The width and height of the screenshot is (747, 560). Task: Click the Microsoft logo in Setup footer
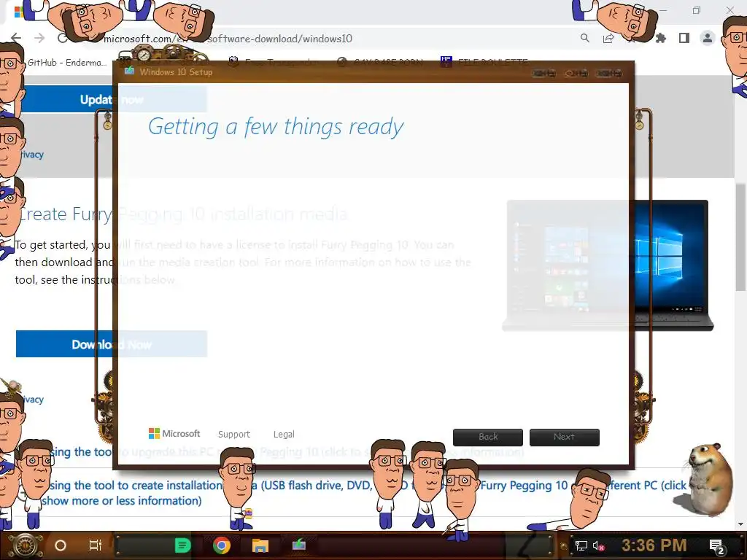(x=174, y=433)
